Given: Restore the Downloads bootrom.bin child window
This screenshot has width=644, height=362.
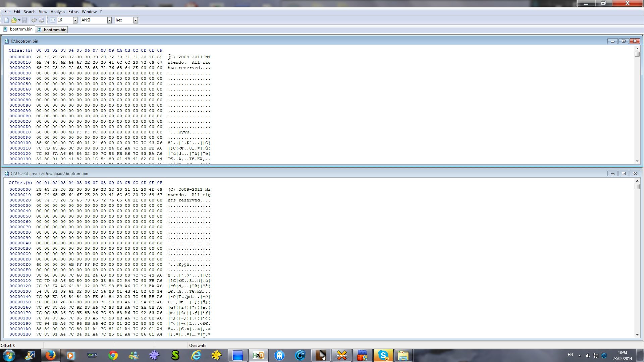Looking at the screenshot, I should [x=624, y=174].
